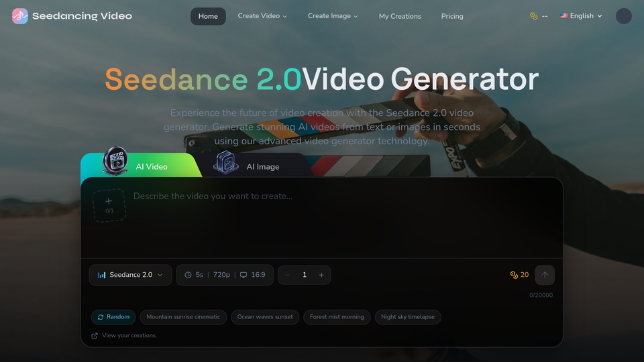The width and height of the screenshot is (644, 362).
Task: Submit the prompt with the arrow button
Action: click(x=545, y=275)
